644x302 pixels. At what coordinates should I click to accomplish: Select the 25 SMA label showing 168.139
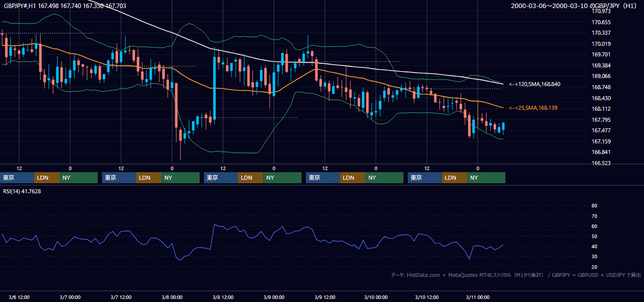click(533, 108)
